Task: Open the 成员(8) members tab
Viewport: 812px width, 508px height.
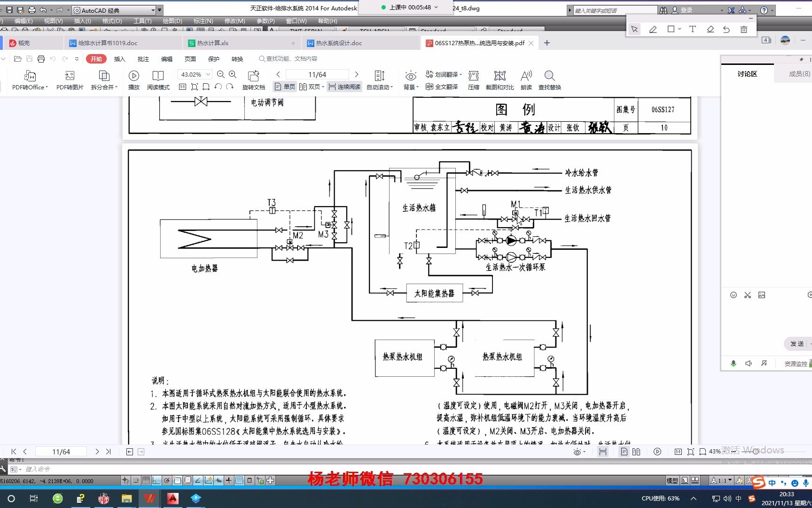Action: (x=799, y=74)
